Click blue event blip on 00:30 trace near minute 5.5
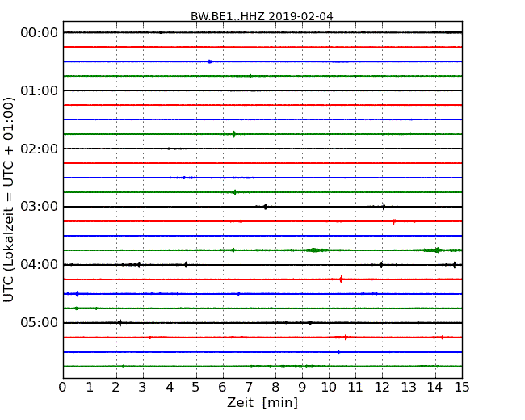This screenshot has height=420, width=525. (210, 61)
